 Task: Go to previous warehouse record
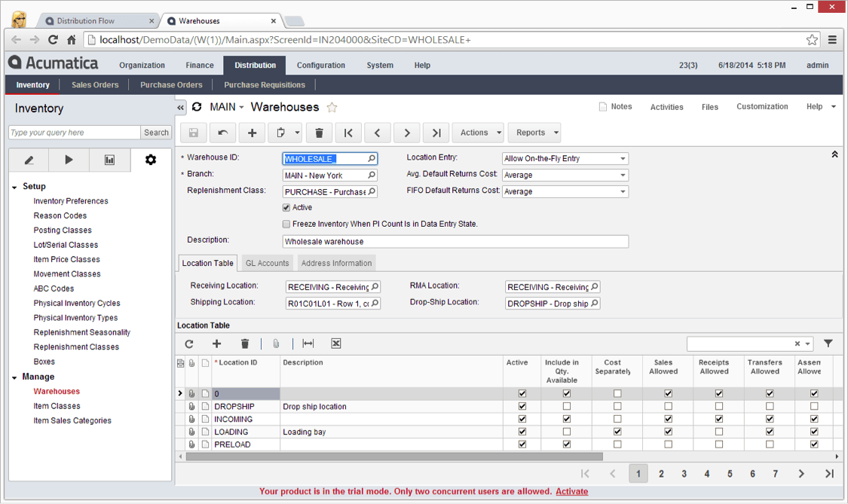378,133
